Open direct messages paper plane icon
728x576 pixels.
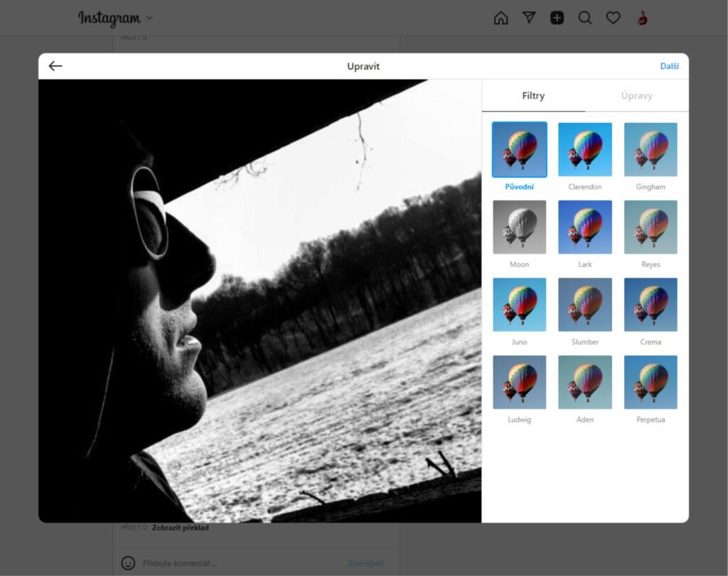tap(529, 18)
